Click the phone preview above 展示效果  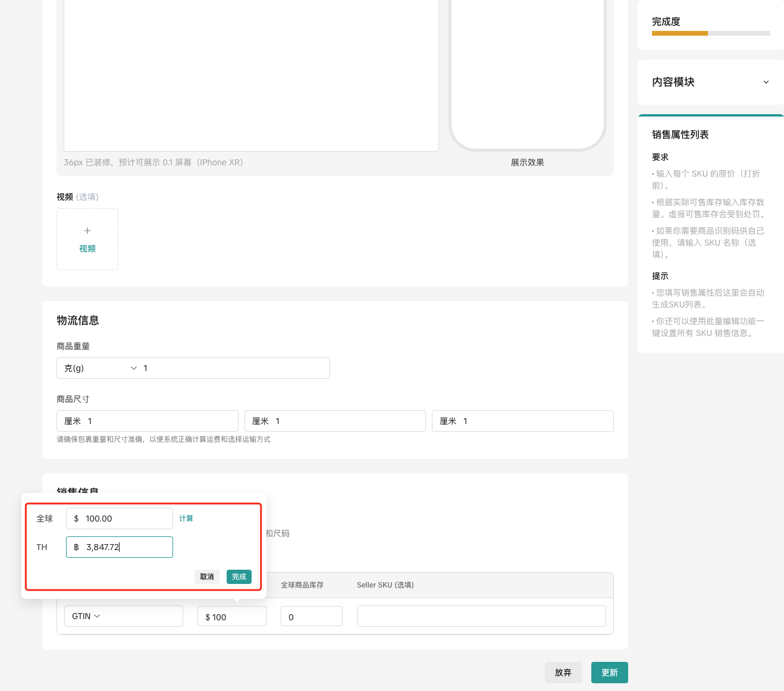pos(528,71)
